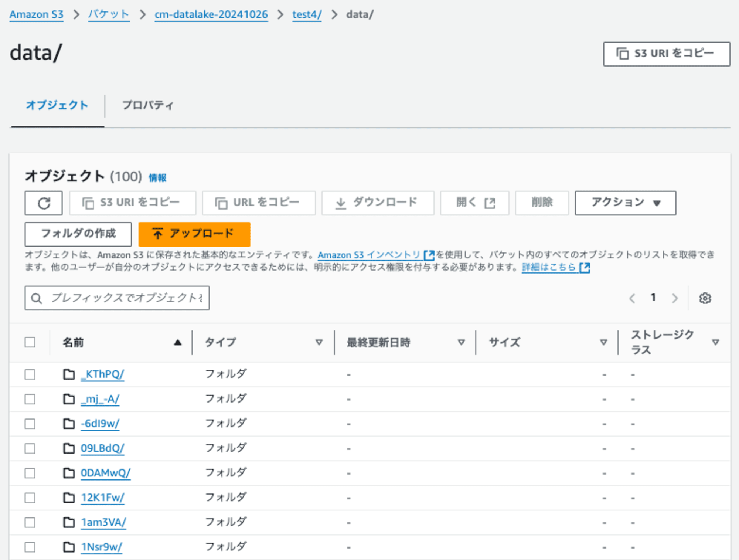
Task: Go to バケット breadcrumb
Action: point(109,14)
